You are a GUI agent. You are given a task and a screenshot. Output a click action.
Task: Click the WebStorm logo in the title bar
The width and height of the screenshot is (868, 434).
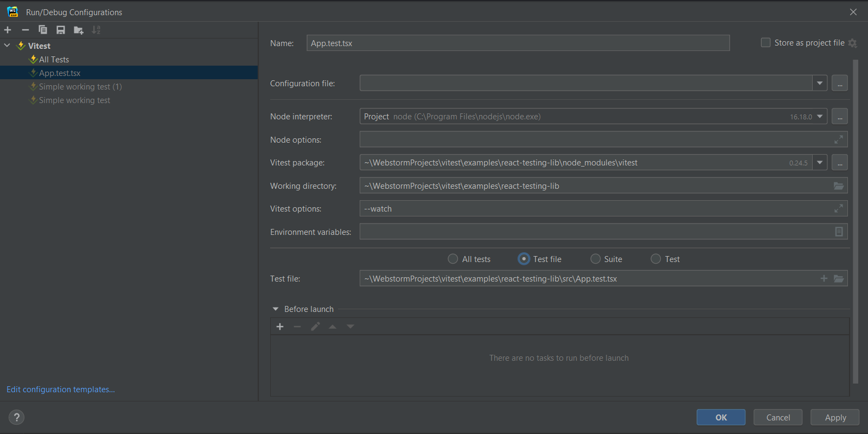point(12,12)
